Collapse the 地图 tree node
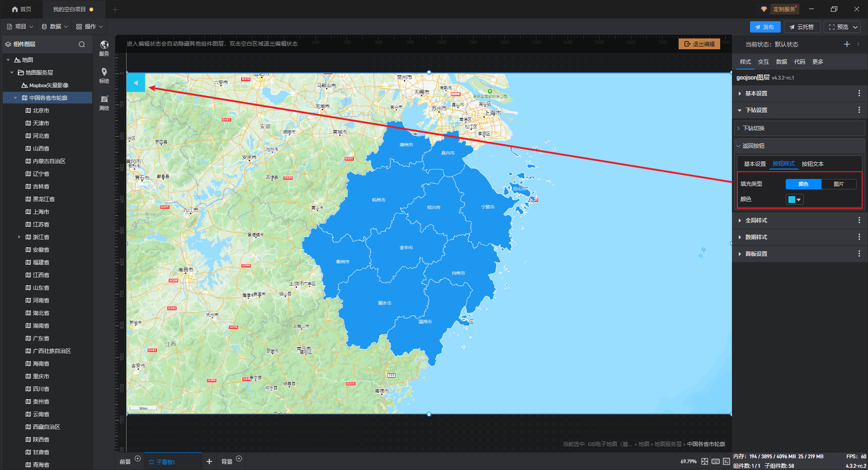The width and height of the screenshot is (868, 470). (8, 60)
